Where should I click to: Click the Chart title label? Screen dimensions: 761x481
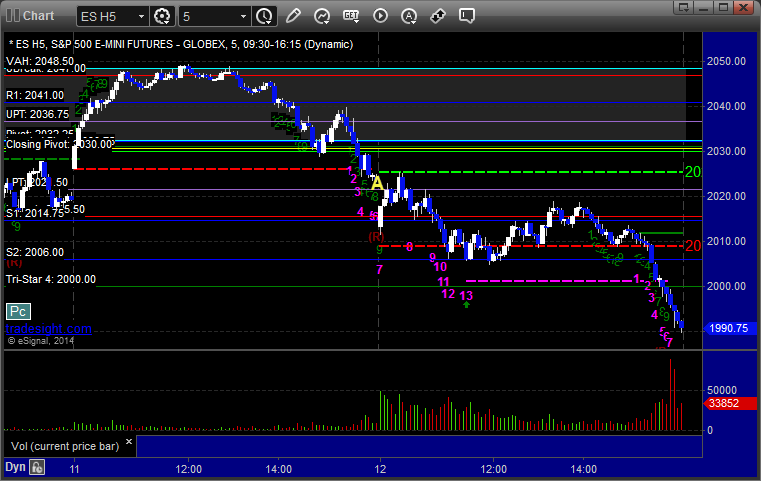pos(39,16)
